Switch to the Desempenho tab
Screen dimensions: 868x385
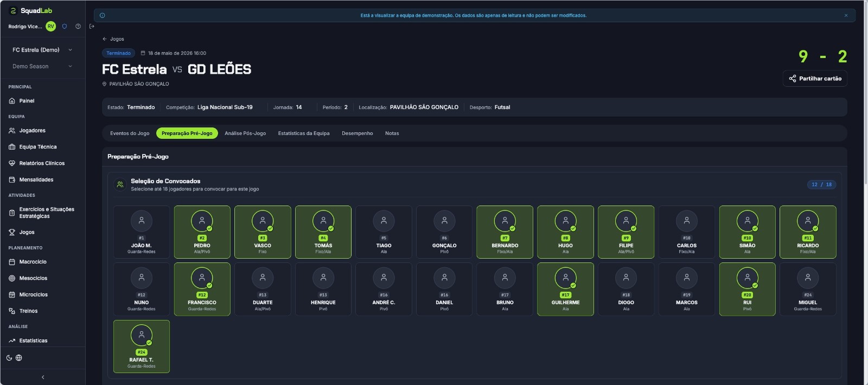(x=358, y=133)
